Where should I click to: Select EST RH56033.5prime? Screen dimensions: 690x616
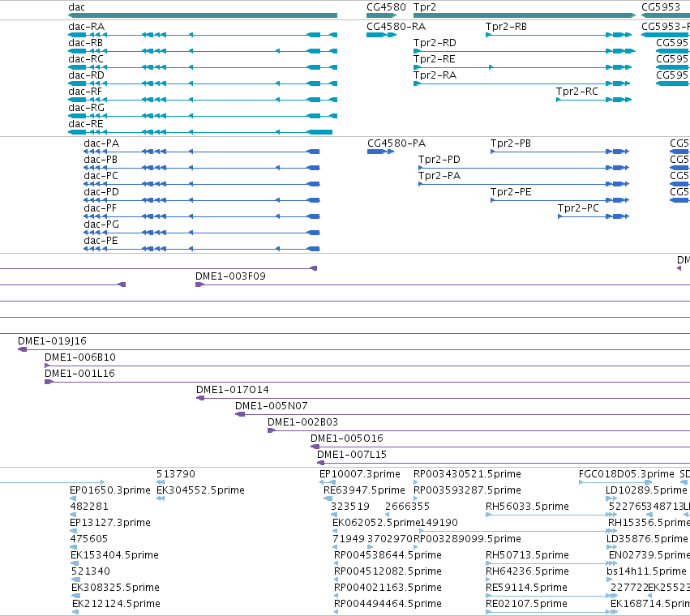pos(527,507)
